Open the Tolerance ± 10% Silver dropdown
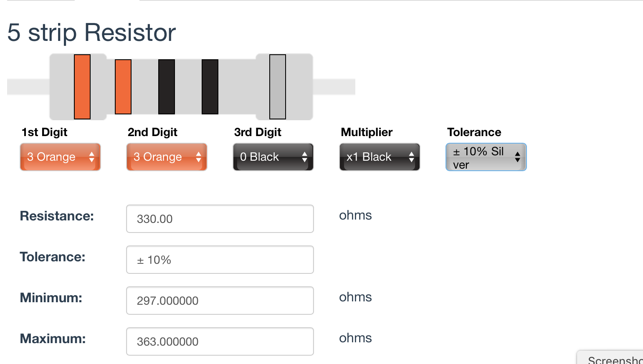643x364 pixels. 486,157
